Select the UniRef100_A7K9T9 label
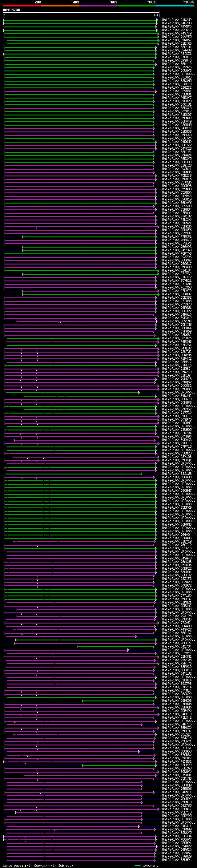The image size is (197, 868). tap(177, 291)
